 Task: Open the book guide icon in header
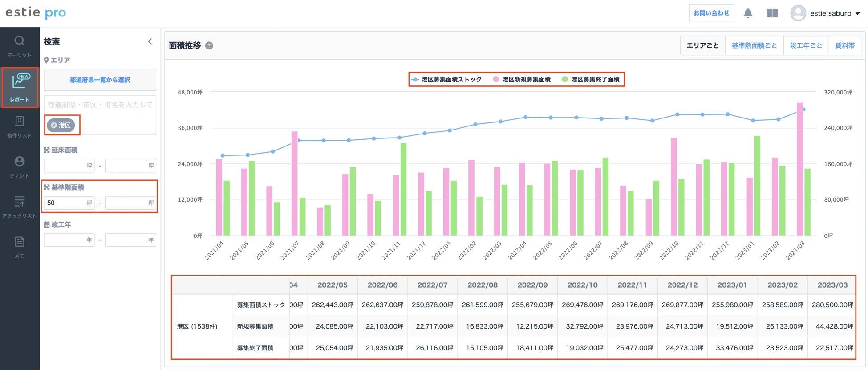click(772, 13)
